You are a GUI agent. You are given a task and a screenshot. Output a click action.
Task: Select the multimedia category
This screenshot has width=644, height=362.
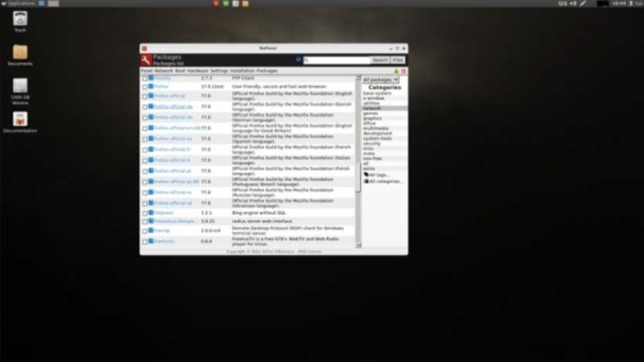[x=376, y=128]
